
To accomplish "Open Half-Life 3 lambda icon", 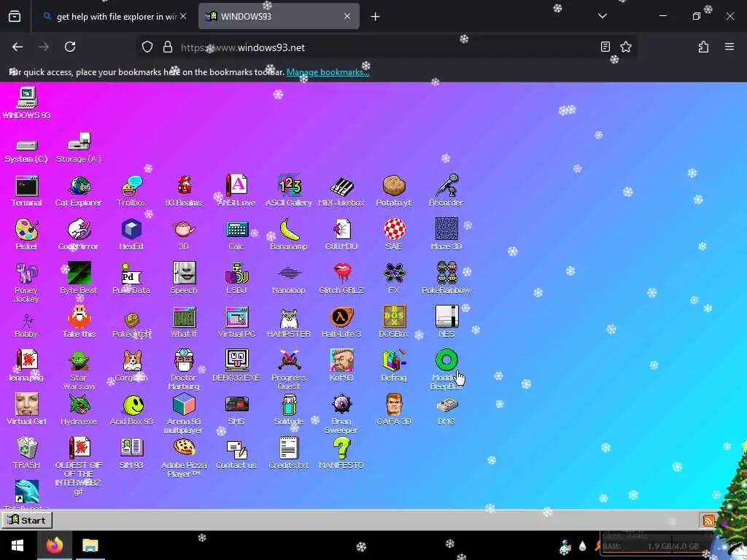I will point(341,322).
